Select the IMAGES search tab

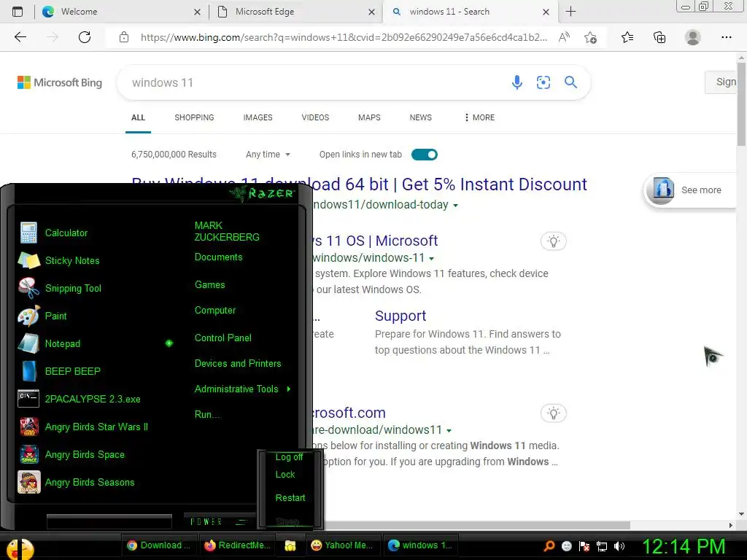click(258, 117)
